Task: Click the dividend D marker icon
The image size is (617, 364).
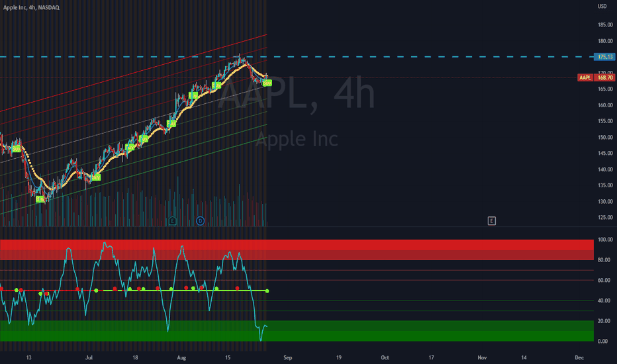Action: [x=201, y=221]
